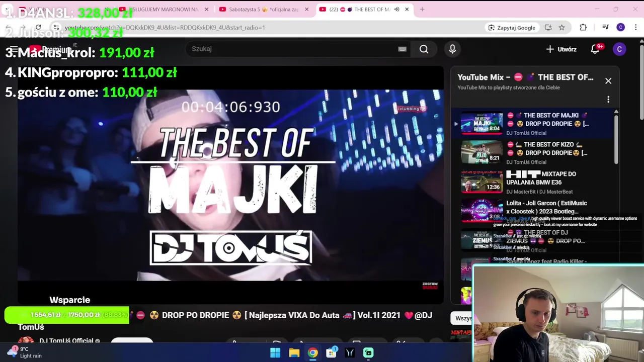The image size is (644, 362).
Task: Click the video player to pause
Action: pos(230,185)
